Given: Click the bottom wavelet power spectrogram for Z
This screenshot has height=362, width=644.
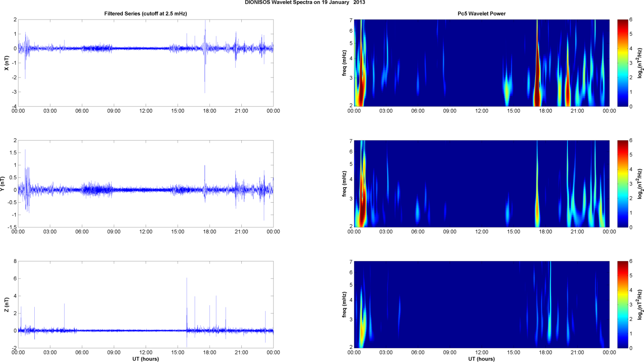Looking at the screenshot, I should click(x=481, y=304).
